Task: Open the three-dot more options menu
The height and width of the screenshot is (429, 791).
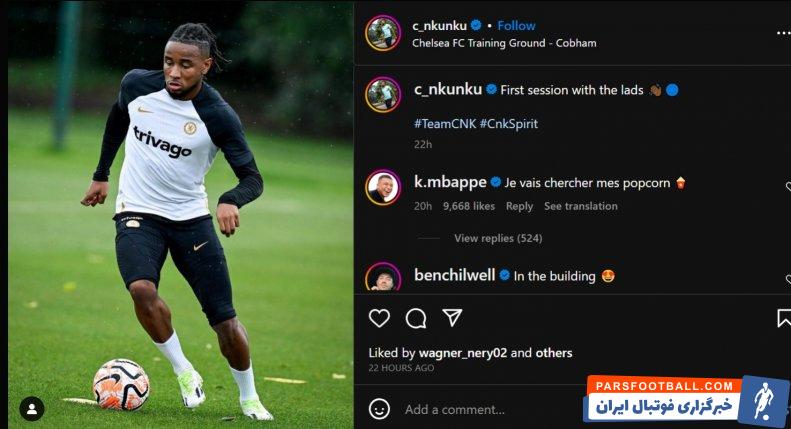Action: coord(783,33)
